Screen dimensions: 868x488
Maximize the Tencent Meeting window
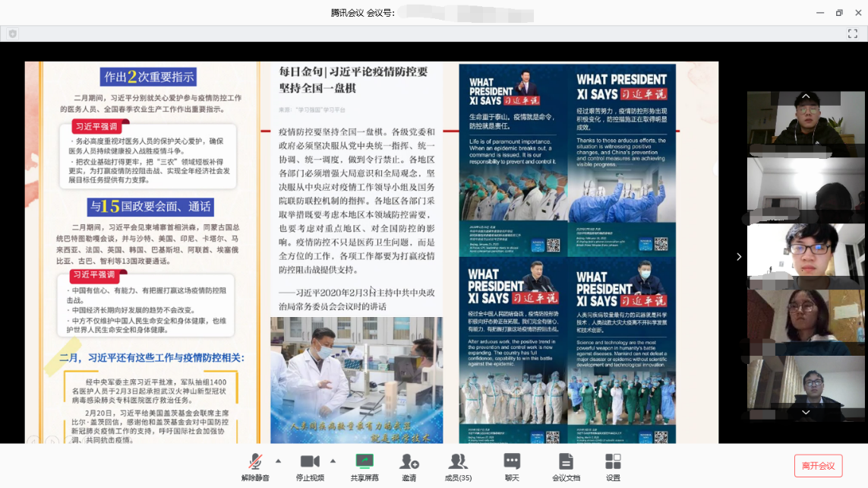[839, 13]
